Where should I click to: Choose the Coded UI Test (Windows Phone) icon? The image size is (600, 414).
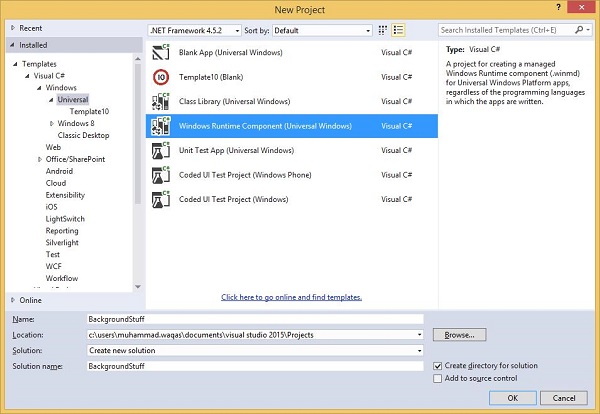pos(161,175)
